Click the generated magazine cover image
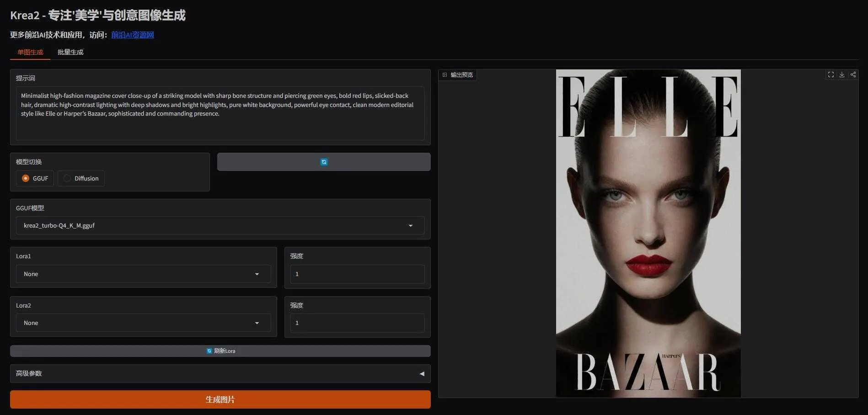This screenshot has height=415, width=868. click(648, 233)
